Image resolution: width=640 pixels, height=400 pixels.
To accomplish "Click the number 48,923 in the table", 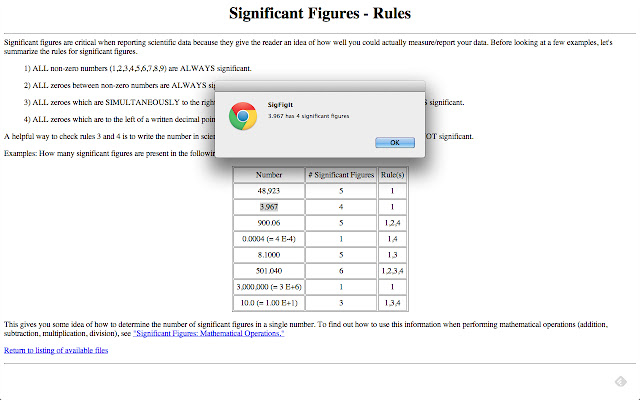I will 269,191.
